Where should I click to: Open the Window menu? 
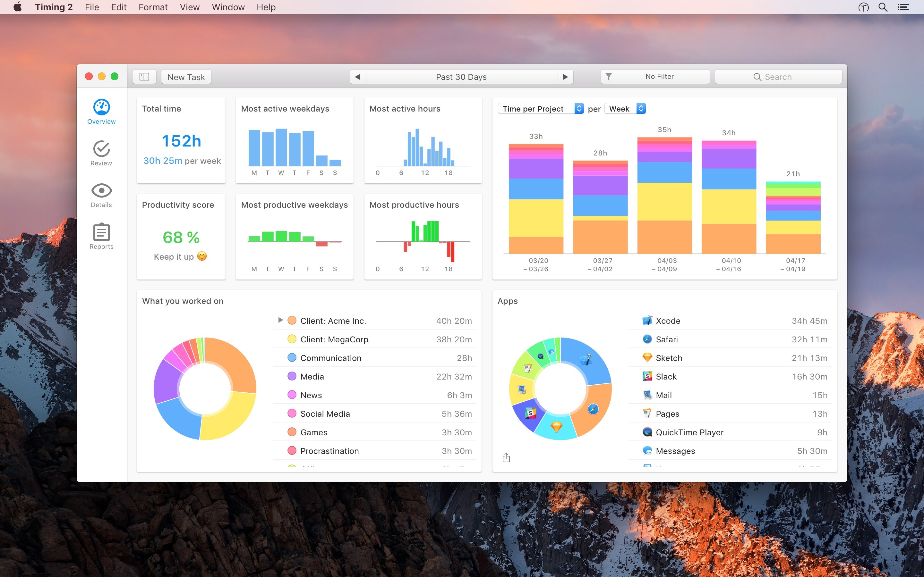click(x=228, y=7)
